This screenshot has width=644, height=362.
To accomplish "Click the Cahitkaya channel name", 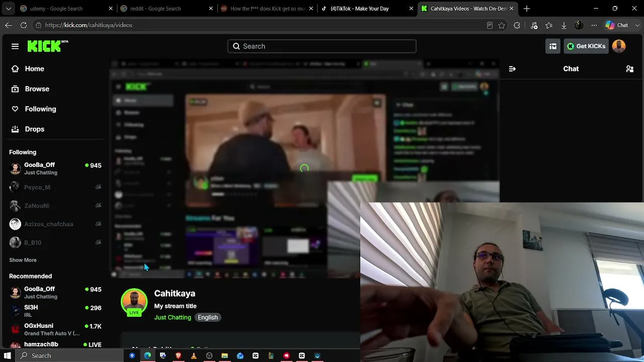I will [175, 294].
